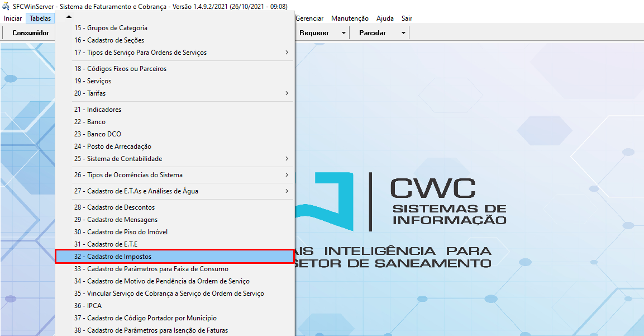The width and height of the screenshot is (644, 336).
Task: Expand 17 - Tipos de Serviço submenu
Action: click(287, 53)
